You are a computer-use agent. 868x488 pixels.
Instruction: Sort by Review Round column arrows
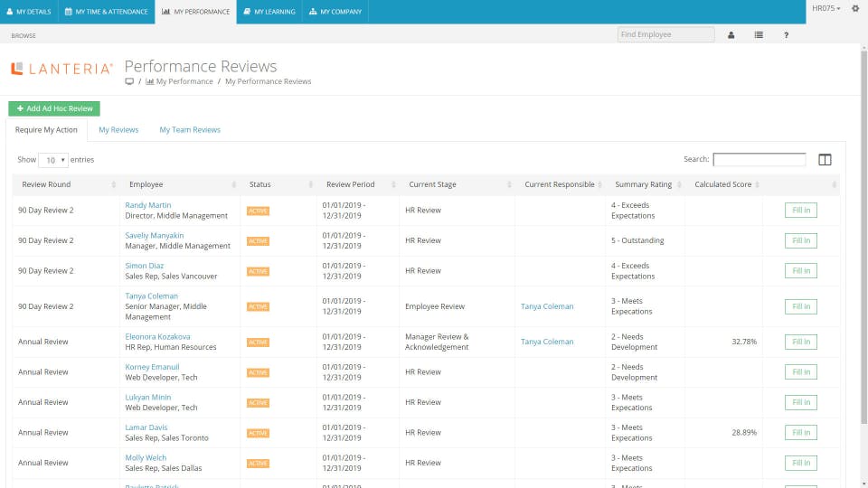(114, 184)
